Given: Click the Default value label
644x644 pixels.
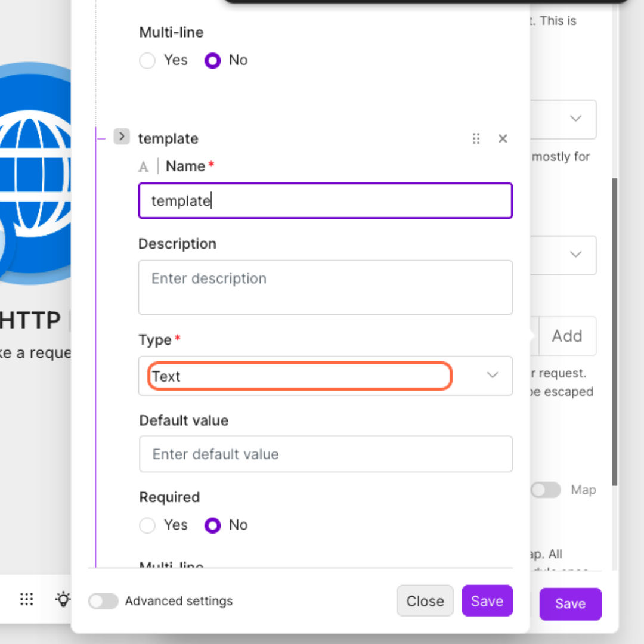Looking at the screenshot, I should pos(184,420).
